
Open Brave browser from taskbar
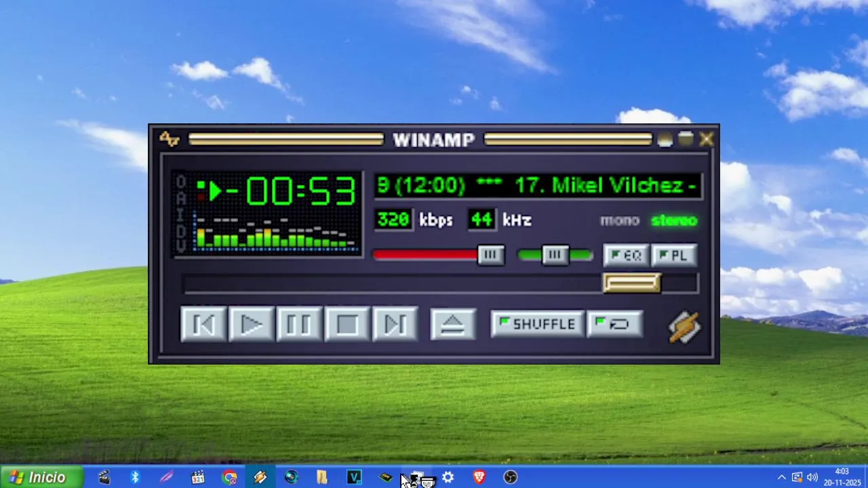pyautogui.click(x=479, y=477)
